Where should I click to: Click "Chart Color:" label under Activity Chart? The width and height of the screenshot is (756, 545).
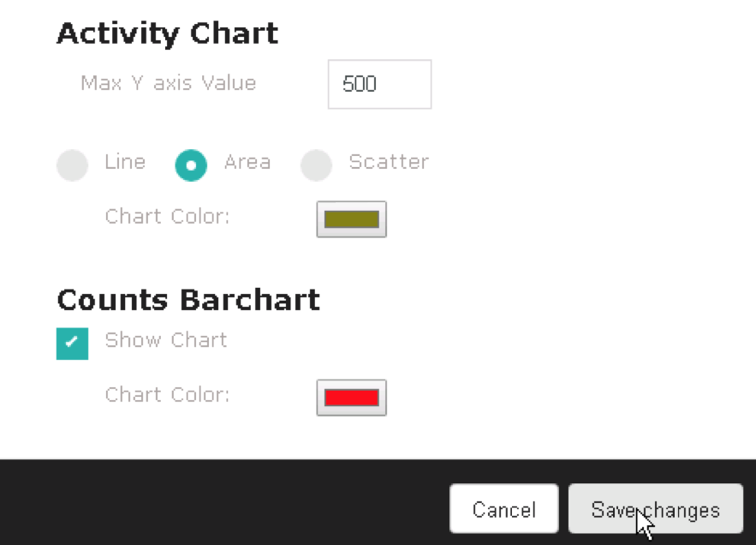pos(168,217)
